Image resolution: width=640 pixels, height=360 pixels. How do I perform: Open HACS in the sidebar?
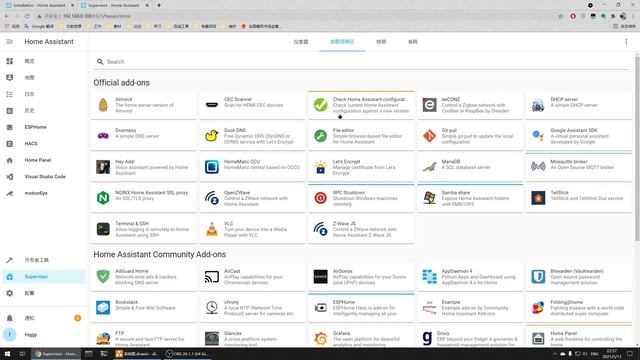[44, 144]
